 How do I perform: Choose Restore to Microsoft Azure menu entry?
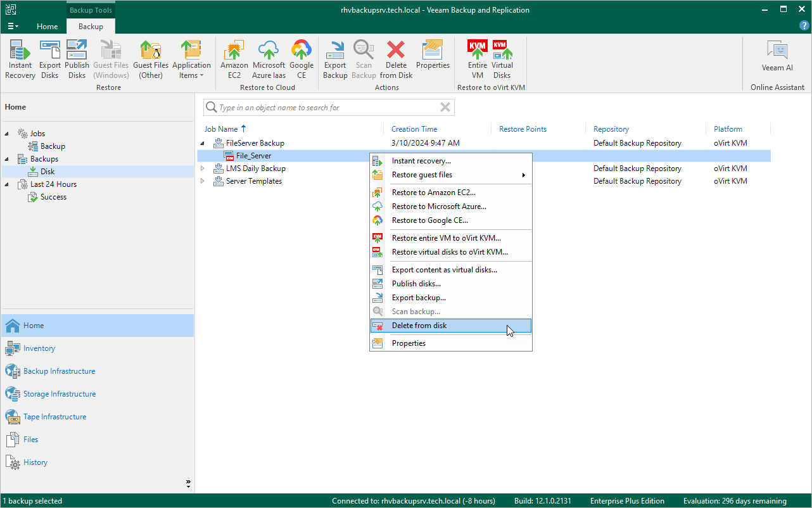coord(451,206)
